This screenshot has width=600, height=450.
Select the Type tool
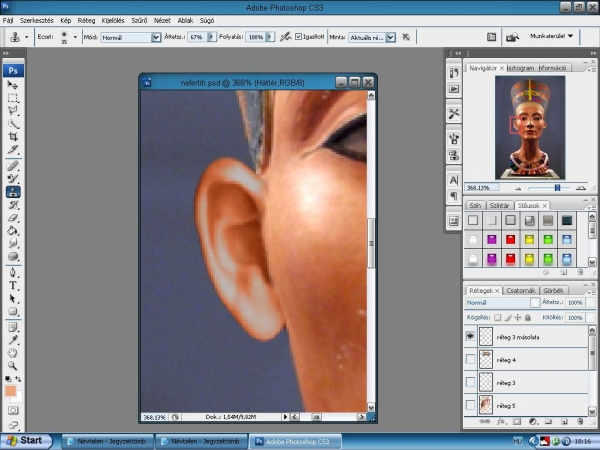click(13, 285)
